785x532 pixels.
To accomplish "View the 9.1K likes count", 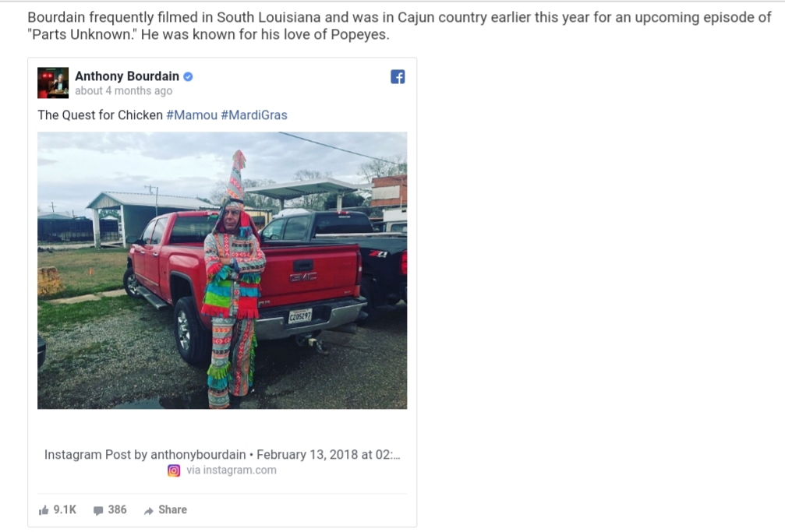I will click(65, 509).
